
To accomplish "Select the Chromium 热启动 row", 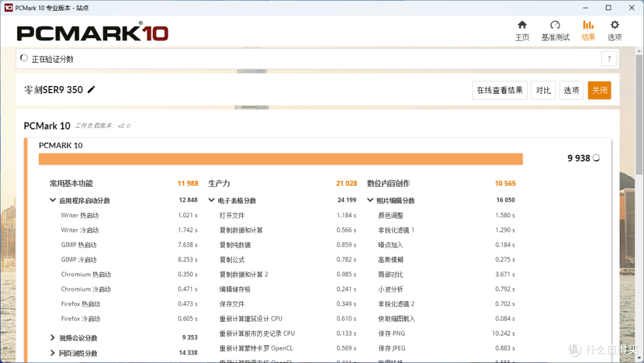I will point(129,274).
